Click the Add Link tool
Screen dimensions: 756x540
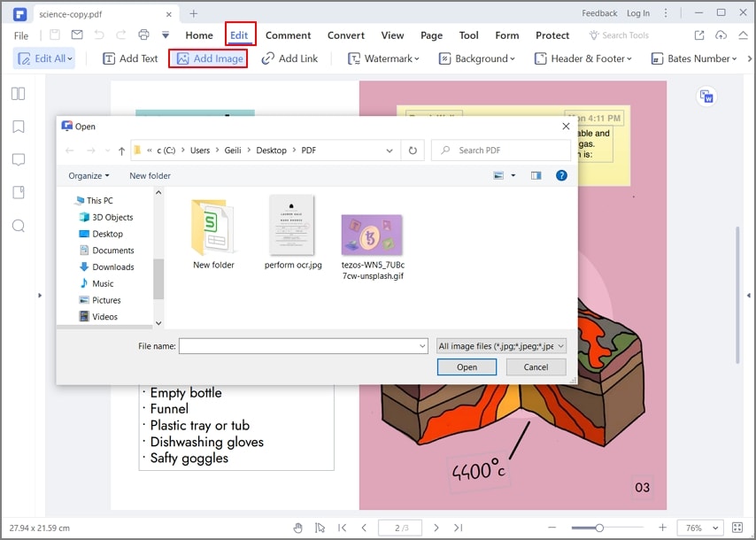click(289, 58)
